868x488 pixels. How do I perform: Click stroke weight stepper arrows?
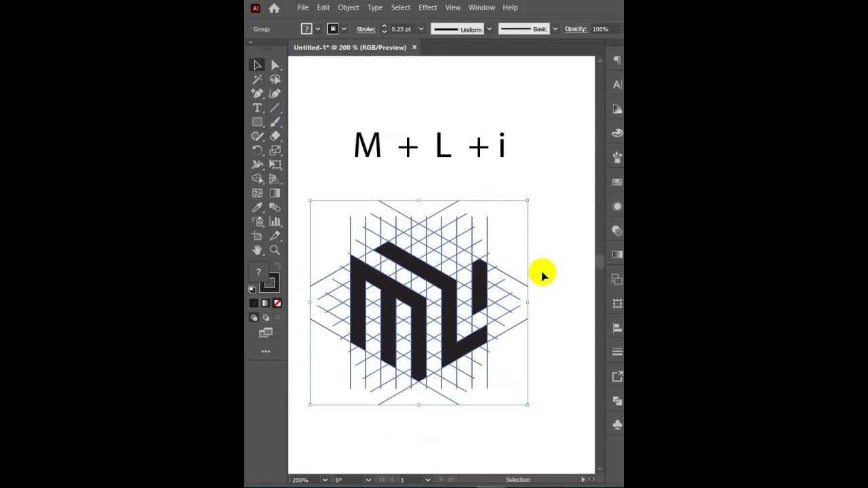(384, 29)
